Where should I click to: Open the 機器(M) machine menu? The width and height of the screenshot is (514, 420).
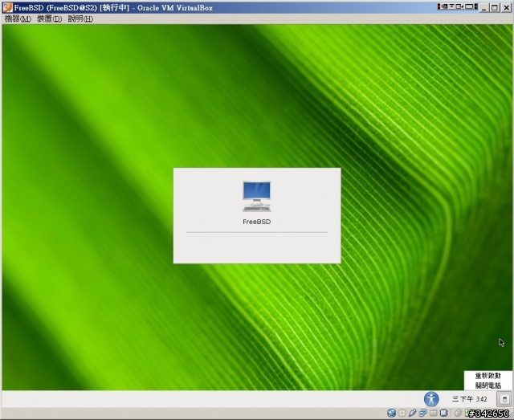[x=18, y=18]
